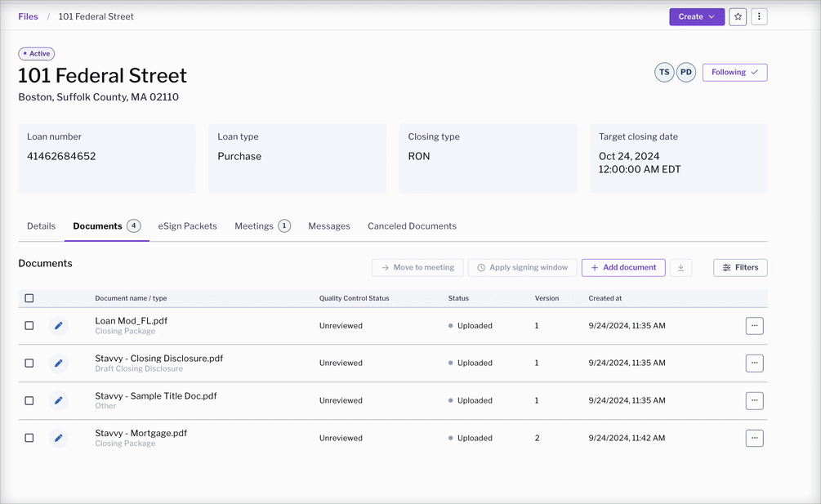Click Add document button
This screenshot has width=821, height=504.
tap(623, 267)
